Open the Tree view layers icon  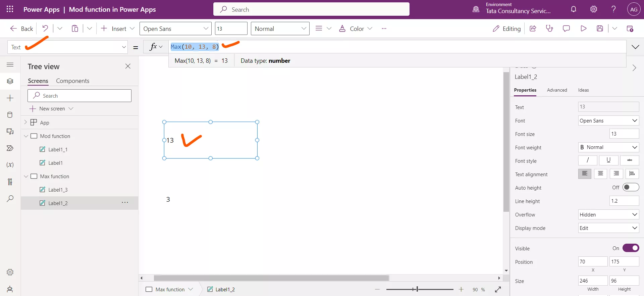point(10,81)
